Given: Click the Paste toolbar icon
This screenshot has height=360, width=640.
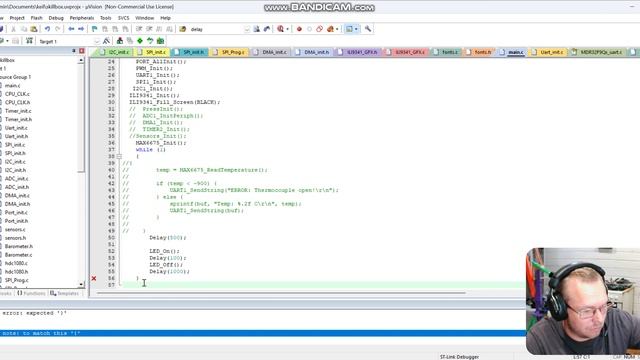Looking at the screenshot, I should click(34, 29).
